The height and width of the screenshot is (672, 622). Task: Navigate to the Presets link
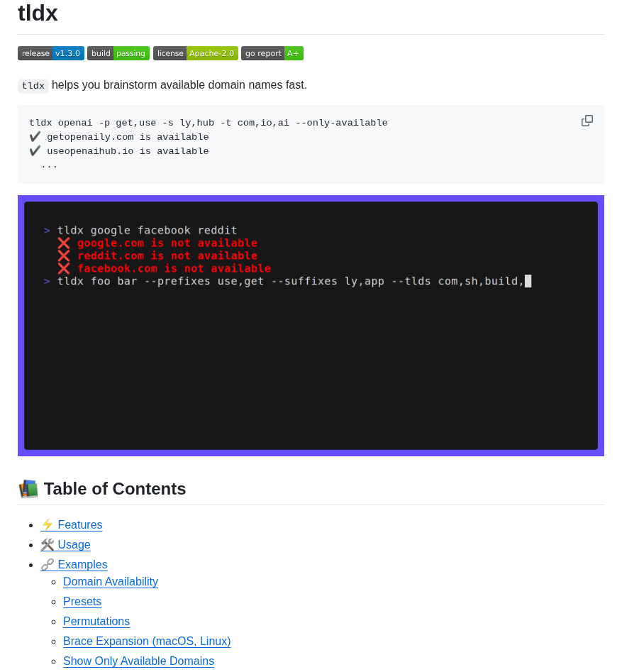pos(82,601)
